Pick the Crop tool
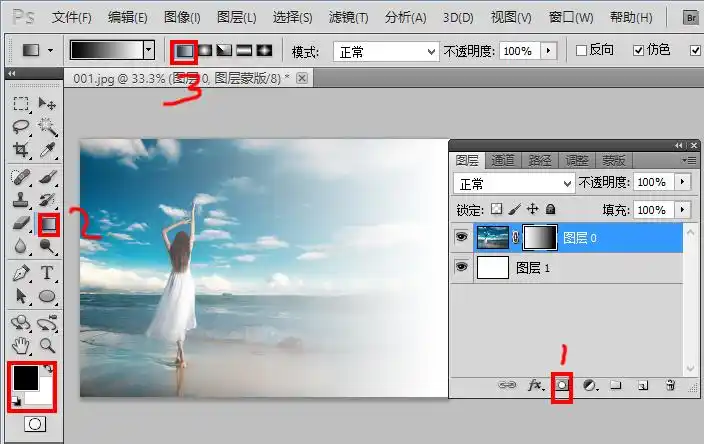The height and width of the screenshot is (444, 704). click(20, 150)
